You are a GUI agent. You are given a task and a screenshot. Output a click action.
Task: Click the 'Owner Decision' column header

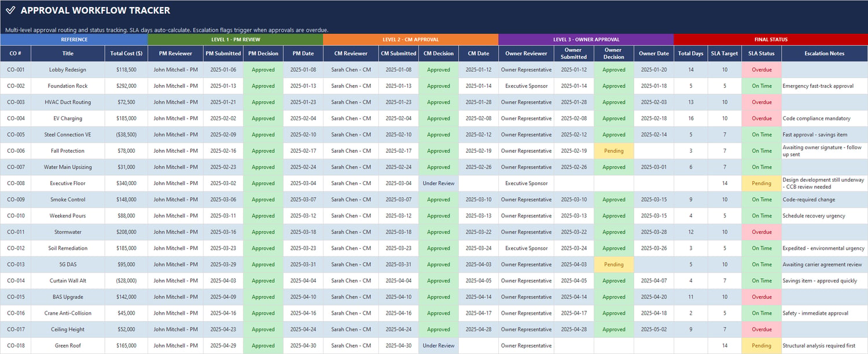coord(614,53)
